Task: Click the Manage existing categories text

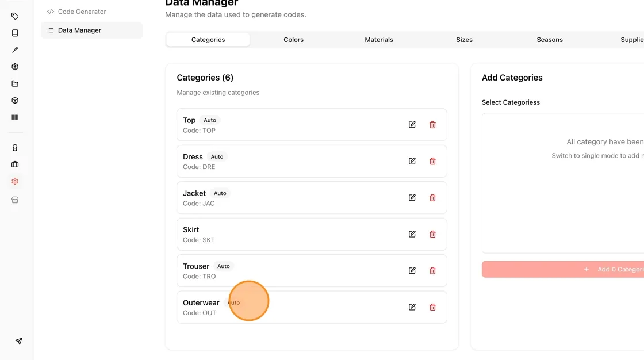Action: pos(218,93)
